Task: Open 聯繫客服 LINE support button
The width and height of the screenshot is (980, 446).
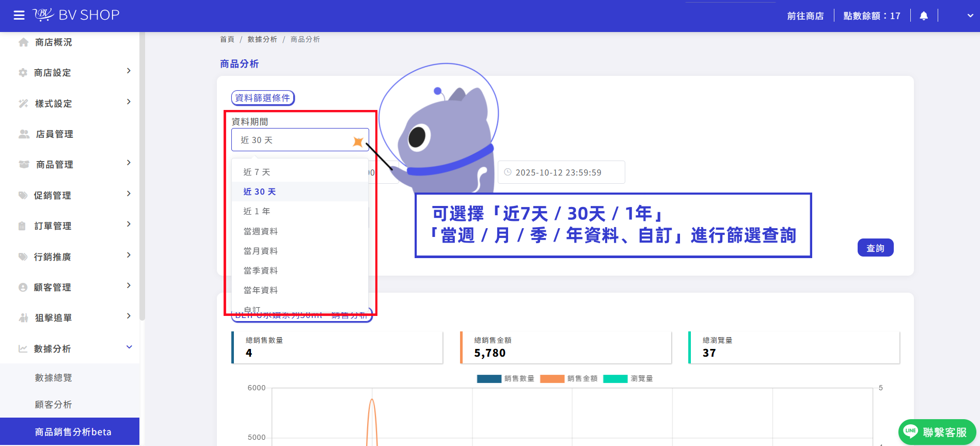Action: (937, 432)
